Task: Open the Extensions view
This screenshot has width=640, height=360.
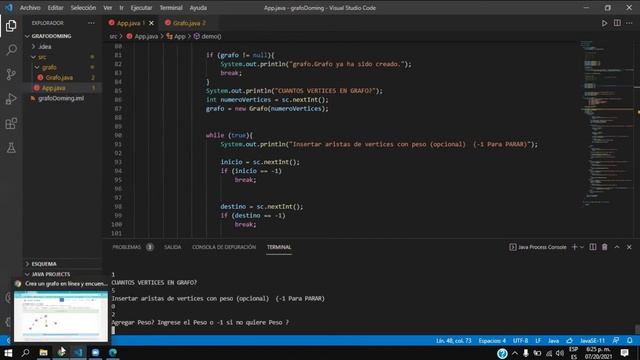Action: [11, 123]
